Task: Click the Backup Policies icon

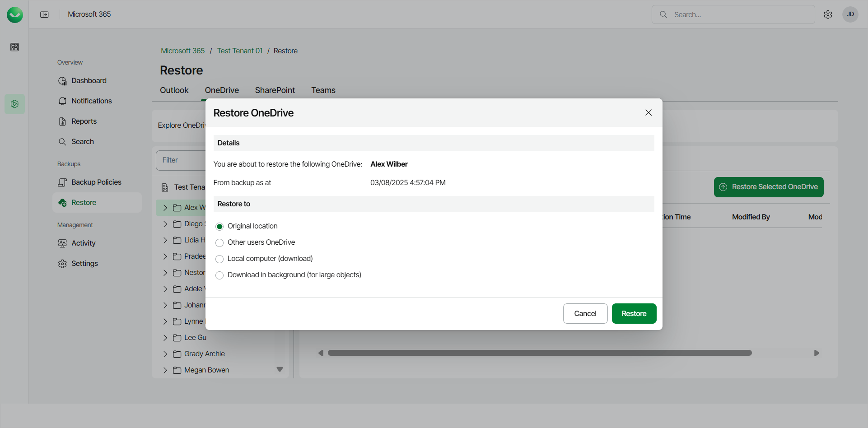Action: pos(62,182)
